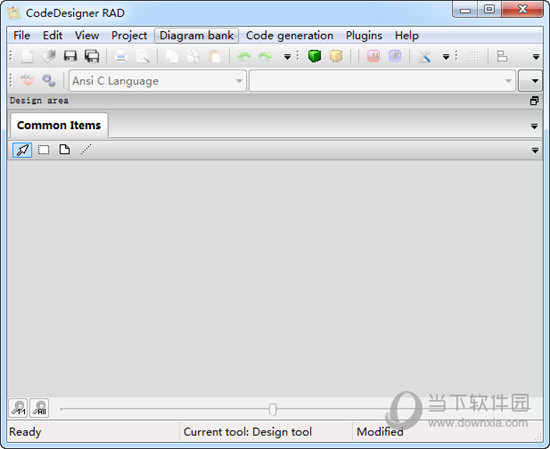Screen dimensions: 550x449
Task: Expand overflow arrow after Redo icon
Action: [287, 56]
